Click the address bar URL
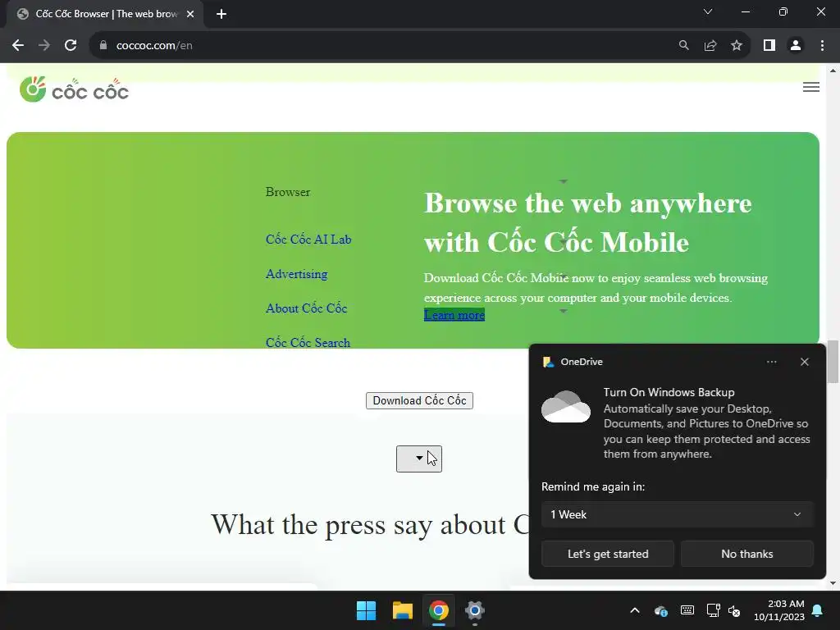 pyautogui.click(x=154, y=46)
